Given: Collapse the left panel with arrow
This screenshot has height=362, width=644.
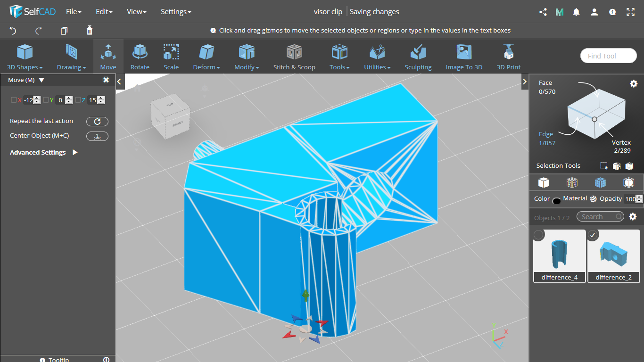Looking at the screenshot, I should click(119, 82).
